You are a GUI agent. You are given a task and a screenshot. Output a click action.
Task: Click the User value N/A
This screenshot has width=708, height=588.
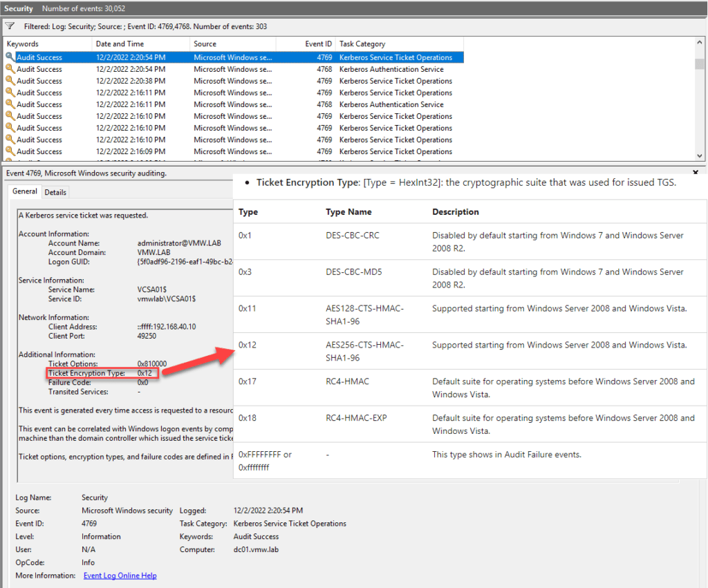pyautogui.click(x=88, y=549)
